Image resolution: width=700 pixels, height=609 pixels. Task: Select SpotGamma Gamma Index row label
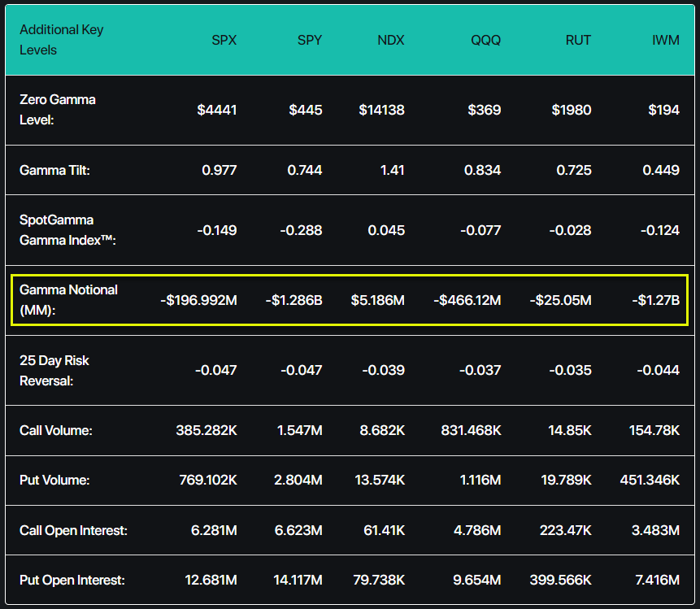[67, 230]
